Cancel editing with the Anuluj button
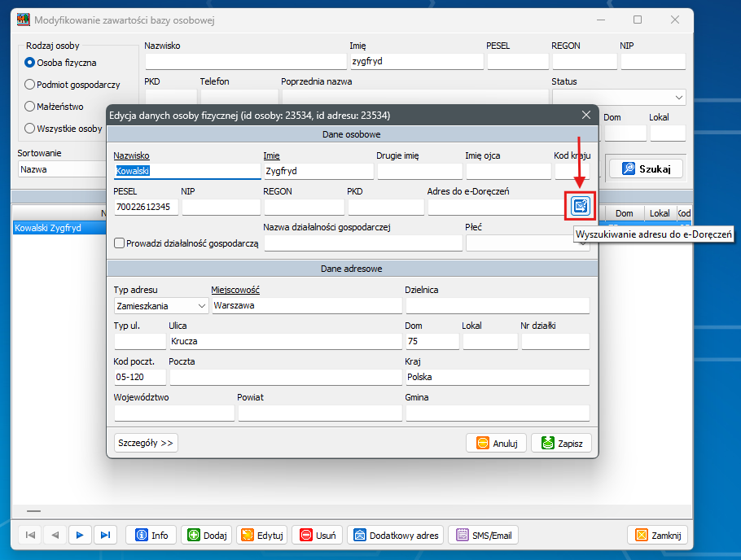Viewport: 741px width, 560px height. pyautogui.click(x=496, y=443)
